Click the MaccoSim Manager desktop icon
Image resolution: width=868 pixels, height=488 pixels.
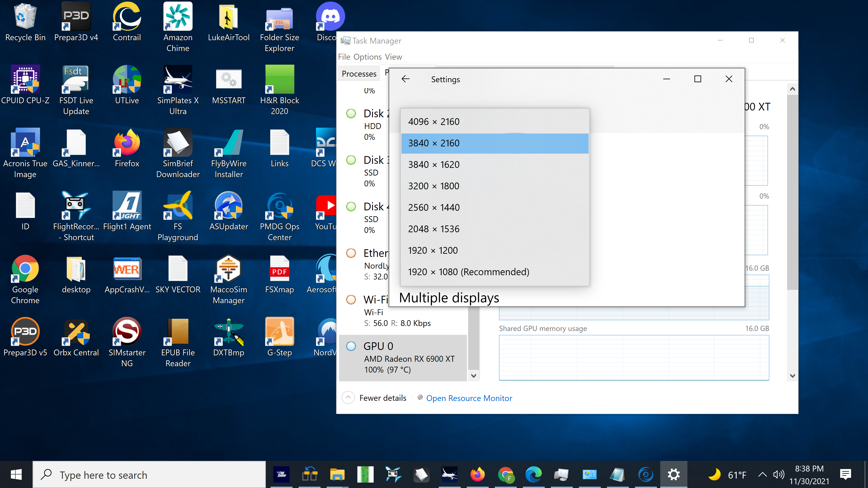point(229,279)
